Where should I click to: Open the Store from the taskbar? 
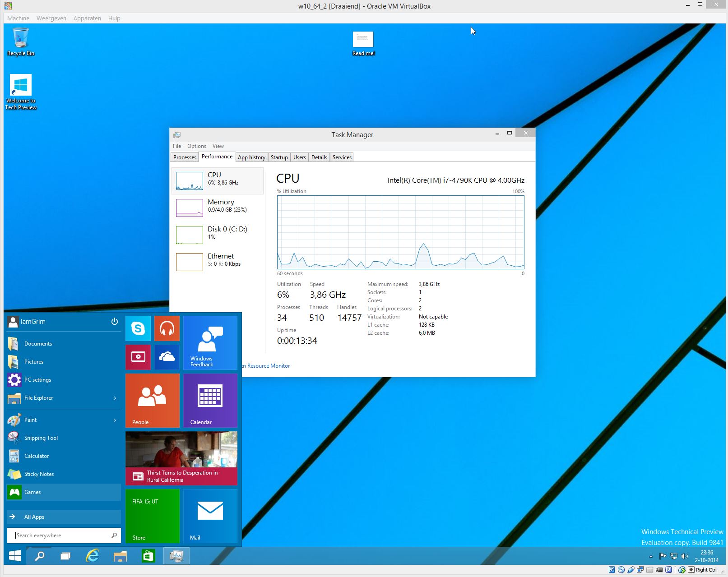click(148, 556)
